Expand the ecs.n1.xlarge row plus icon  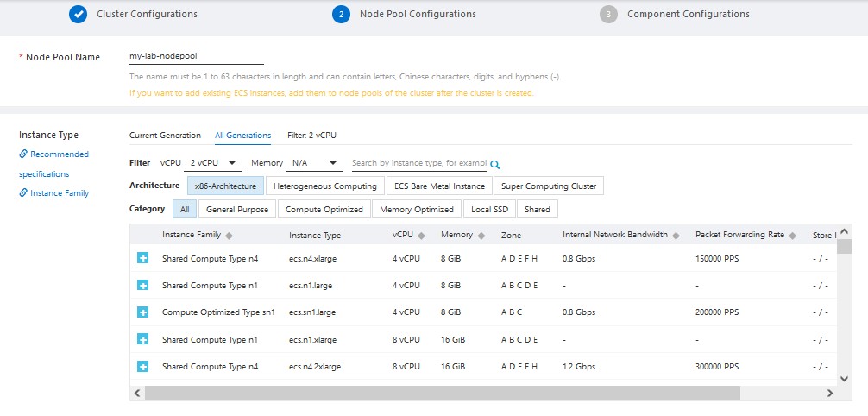click(x=143, y=339)
